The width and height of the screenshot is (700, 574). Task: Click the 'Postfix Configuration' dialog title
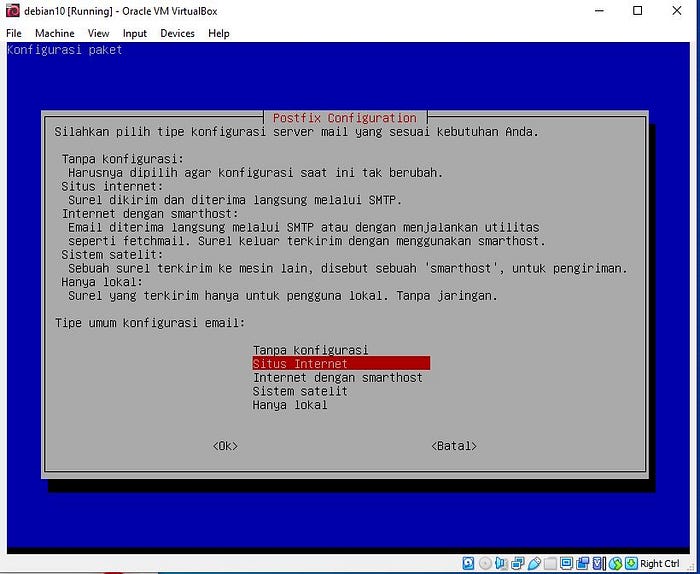[345, 118]
